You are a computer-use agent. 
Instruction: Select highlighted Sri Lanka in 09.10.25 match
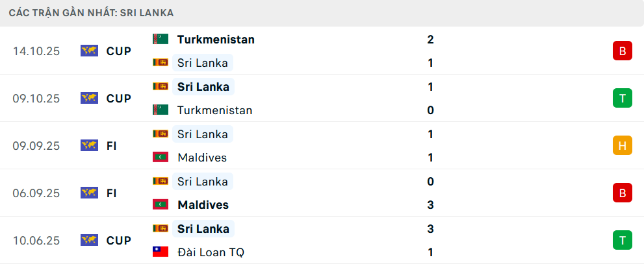pyautogui.click(x=203, y=87)
